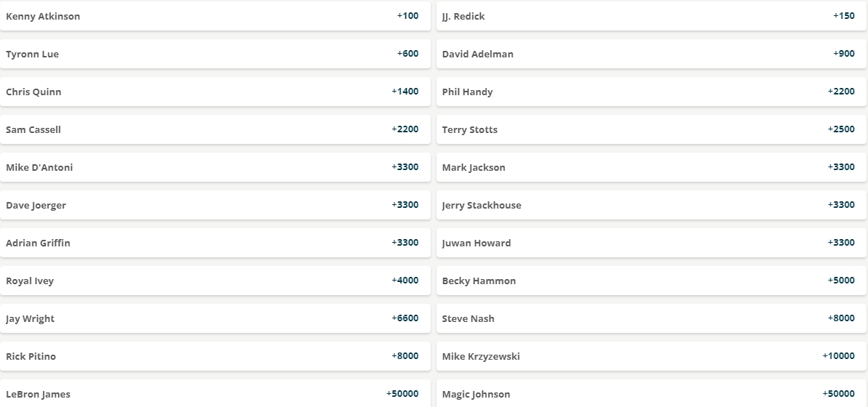
Task: Select Chris Quinn +1400 odds
Action: [215, 92]
